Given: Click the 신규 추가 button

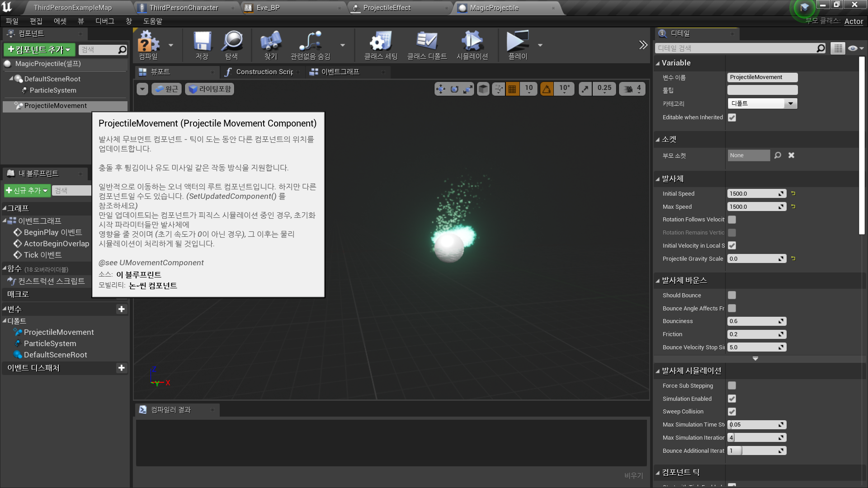Looking at the screenshot, I should tap(27, 191).
